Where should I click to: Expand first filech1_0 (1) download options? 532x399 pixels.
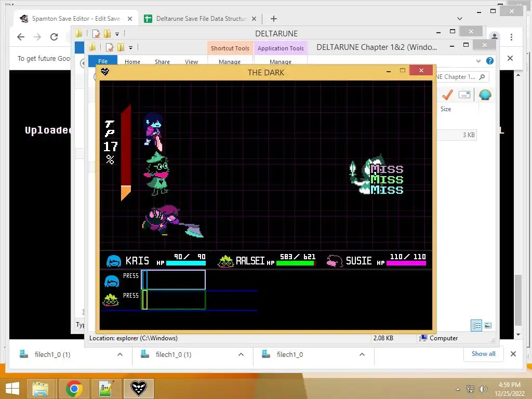tap(120, 354)
